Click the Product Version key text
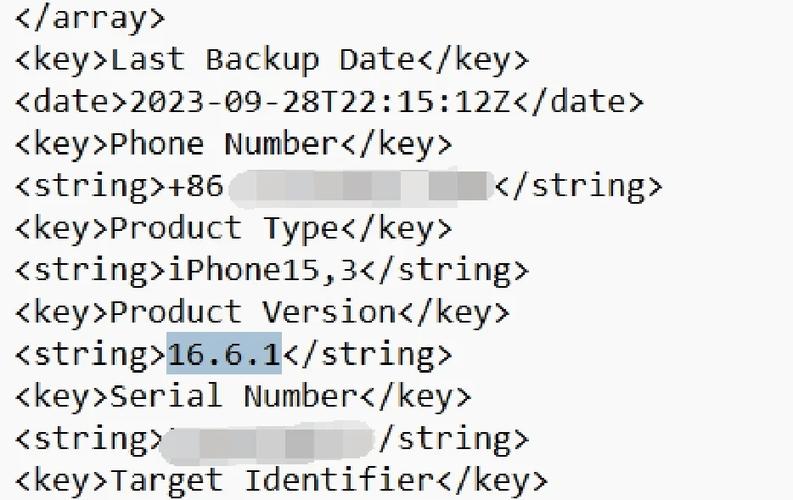 pos(252,312)
